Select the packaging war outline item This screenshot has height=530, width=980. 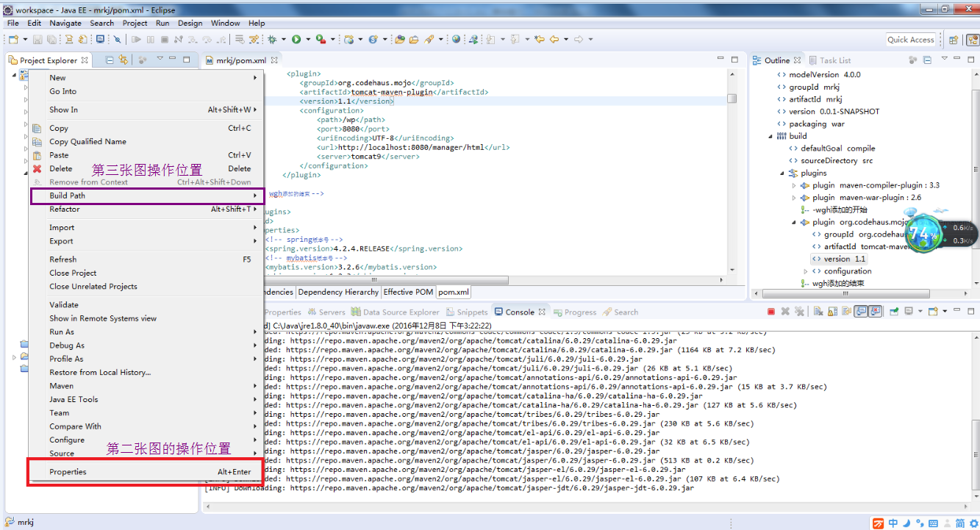812,124
